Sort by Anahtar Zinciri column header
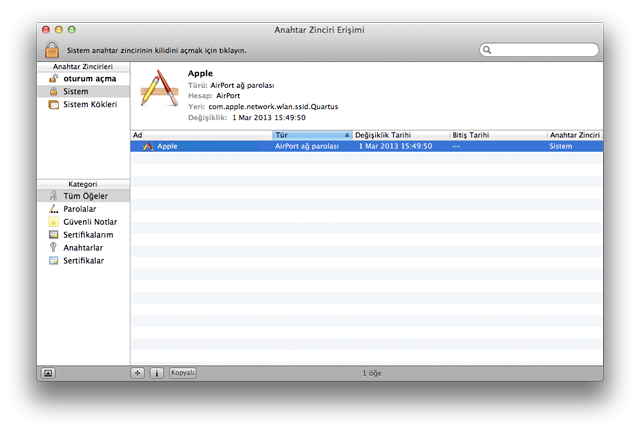The width and height of the screenshot is (640, 432). tap(575, 135)
